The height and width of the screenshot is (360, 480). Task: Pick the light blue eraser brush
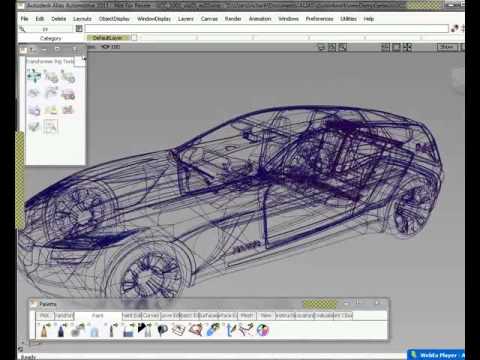pos(95,330)
